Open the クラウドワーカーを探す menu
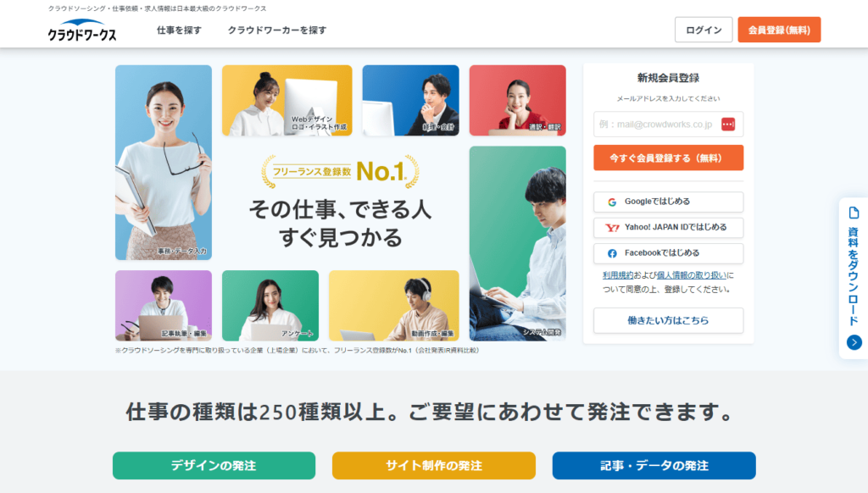The width and height of the screenshot is (868, 493). tap(277, 30)
